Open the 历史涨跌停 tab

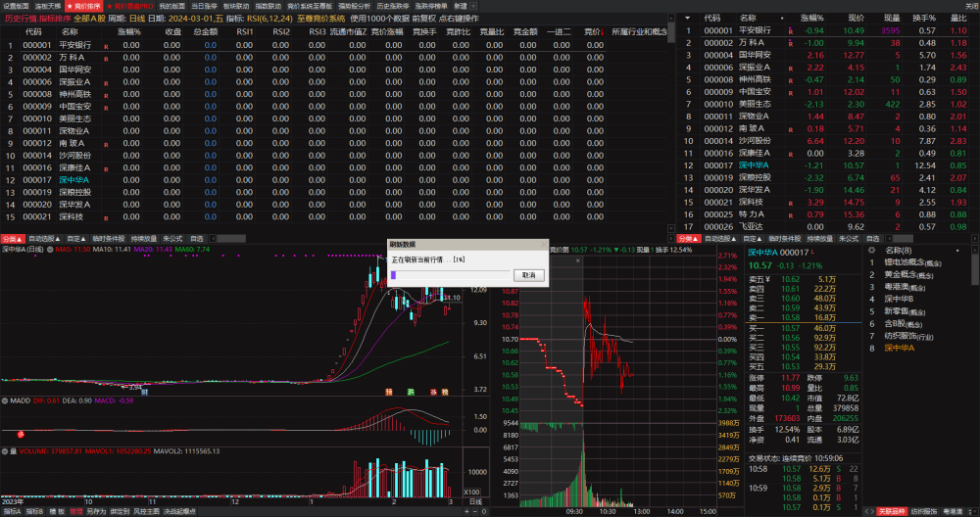(x=393, y=6)
